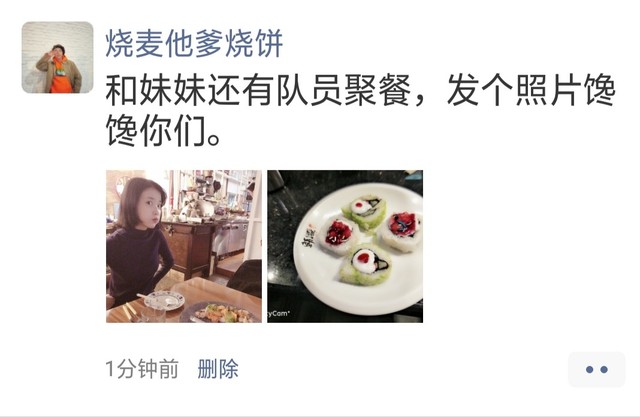Select the post text starting 和妹妹还有队员聚餐
The width and height of the screenshot is (640, 417).
click(360, 110)
